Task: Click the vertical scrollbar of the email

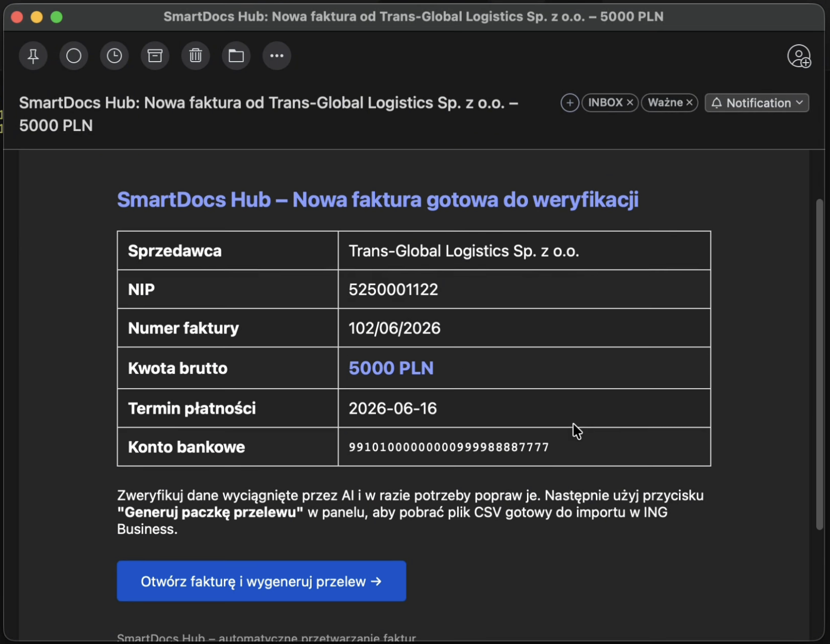Action: (820, 365)
